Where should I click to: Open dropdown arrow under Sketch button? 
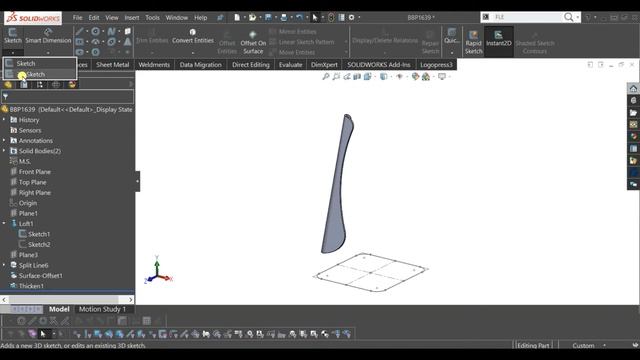[x=13, y=52]
